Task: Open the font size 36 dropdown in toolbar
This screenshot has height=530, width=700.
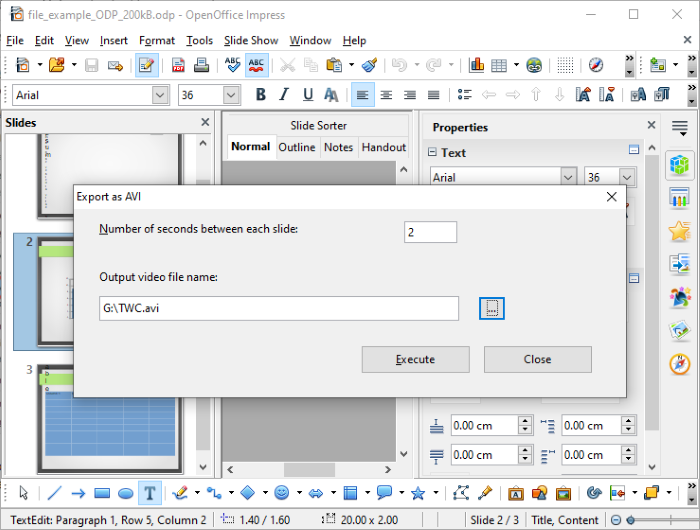Action: [x=230, y=95]
